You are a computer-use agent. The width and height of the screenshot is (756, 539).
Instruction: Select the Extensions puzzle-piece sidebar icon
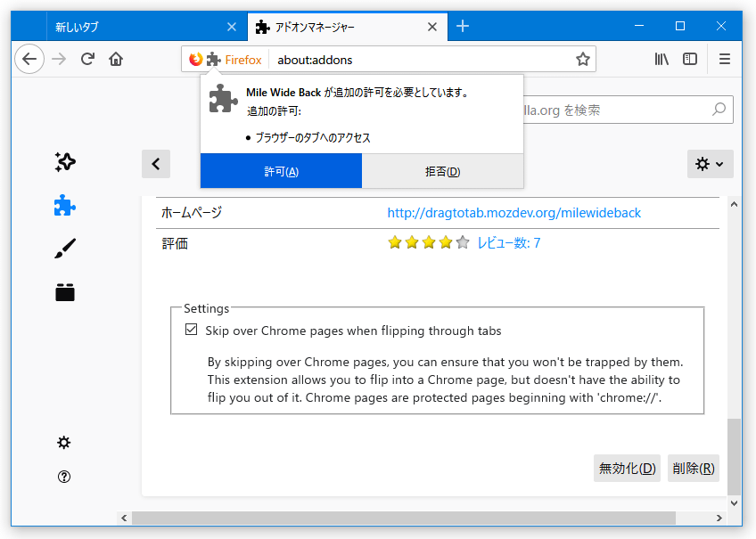(x=65, y=206)
